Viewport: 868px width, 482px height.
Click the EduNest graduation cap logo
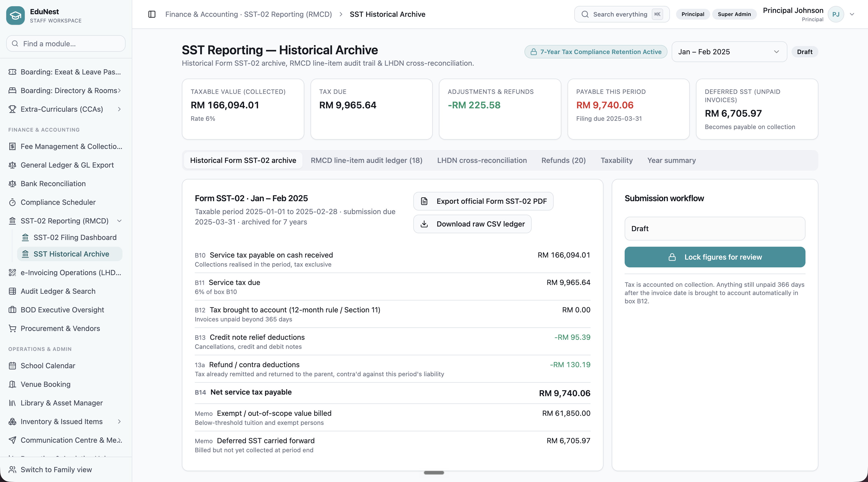click(x=16, y=16)
